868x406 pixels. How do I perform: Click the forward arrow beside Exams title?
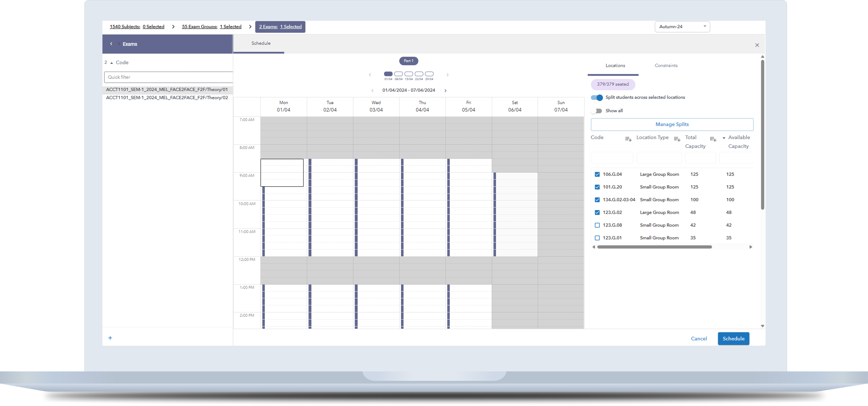pos(119,44)
